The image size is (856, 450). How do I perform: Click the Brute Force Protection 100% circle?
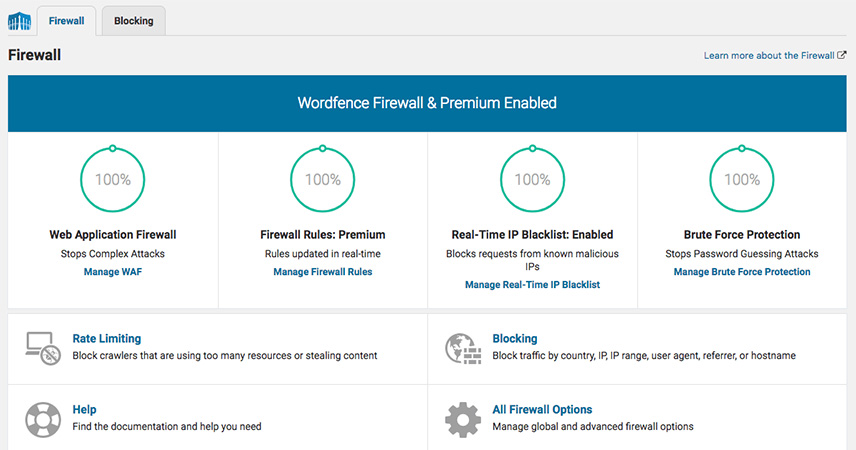click(x=741, y=180)
